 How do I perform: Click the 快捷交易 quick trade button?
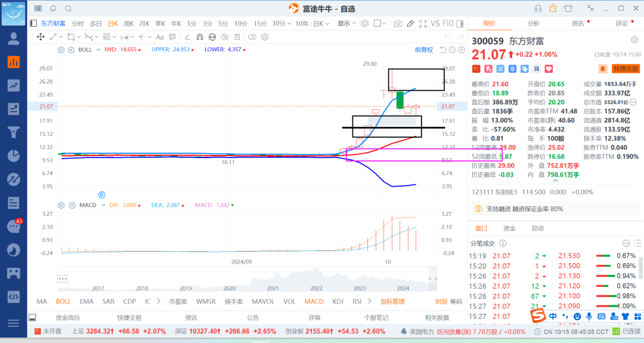point(626,69)
